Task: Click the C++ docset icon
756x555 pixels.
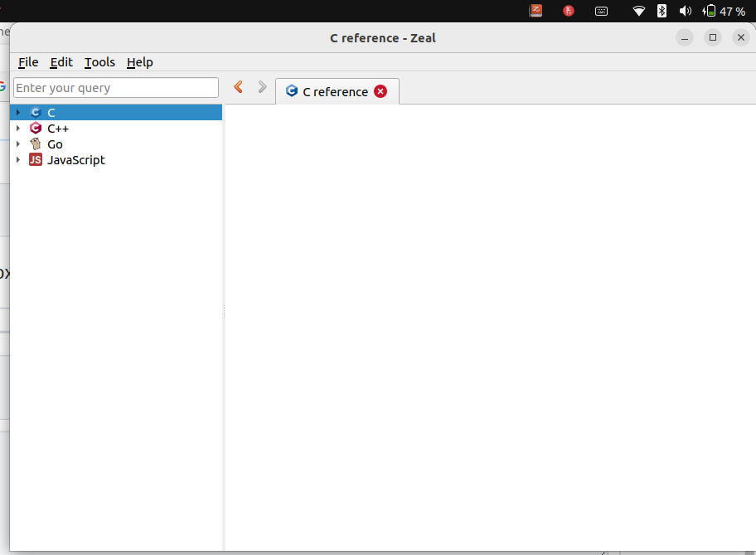Action: point(36,128)
